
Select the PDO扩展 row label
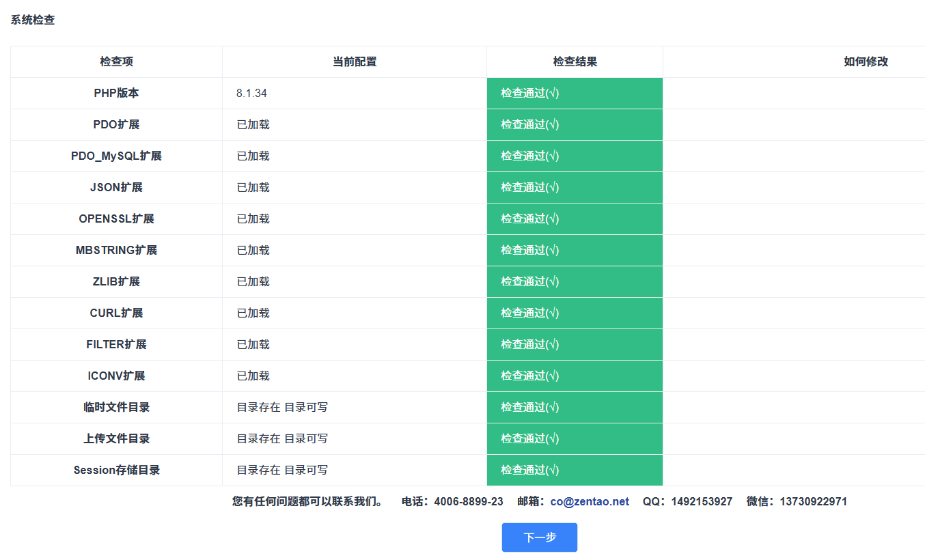pyautogui.click(x=116, y=124)
